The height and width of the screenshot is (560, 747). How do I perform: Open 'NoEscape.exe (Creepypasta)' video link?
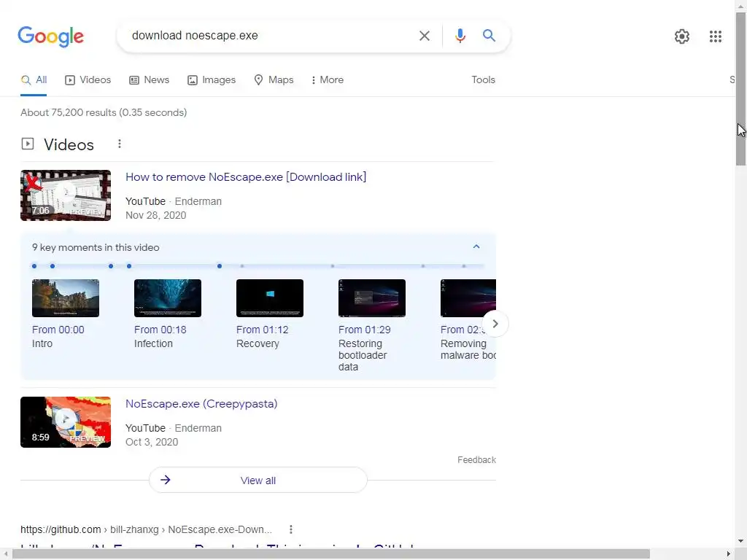tap(201, 404)
